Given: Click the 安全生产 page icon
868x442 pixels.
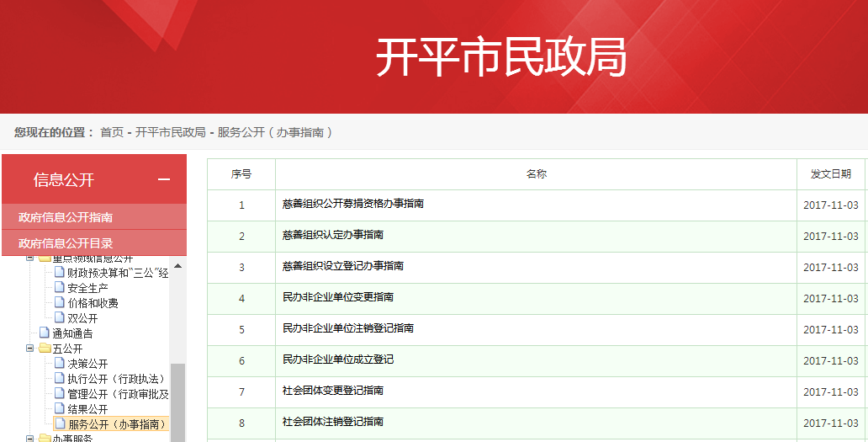Looking at the screenshot, I should [60, 288].
